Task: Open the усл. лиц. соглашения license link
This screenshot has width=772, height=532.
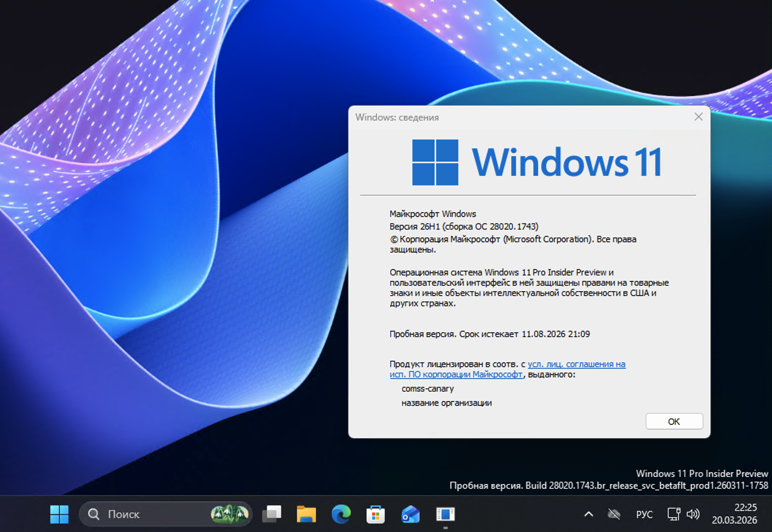Action: [x=507, y=369]
